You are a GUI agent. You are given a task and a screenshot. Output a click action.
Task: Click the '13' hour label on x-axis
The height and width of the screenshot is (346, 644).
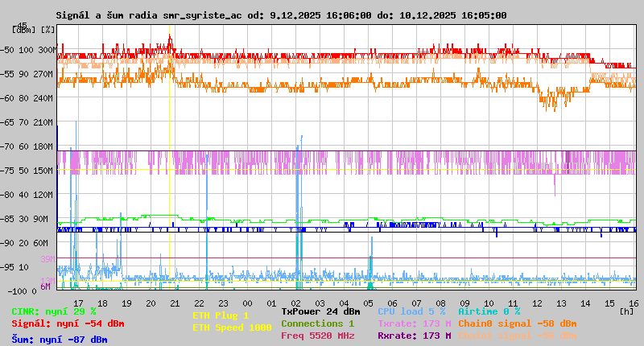(561, 303)
